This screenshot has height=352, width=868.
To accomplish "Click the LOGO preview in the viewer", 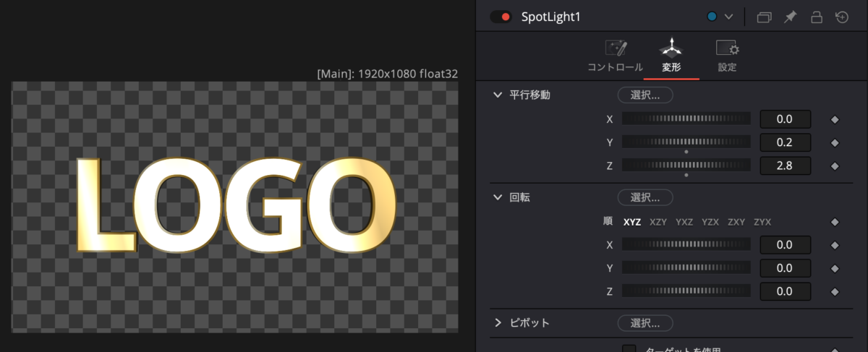I will (x=236, y=204).
